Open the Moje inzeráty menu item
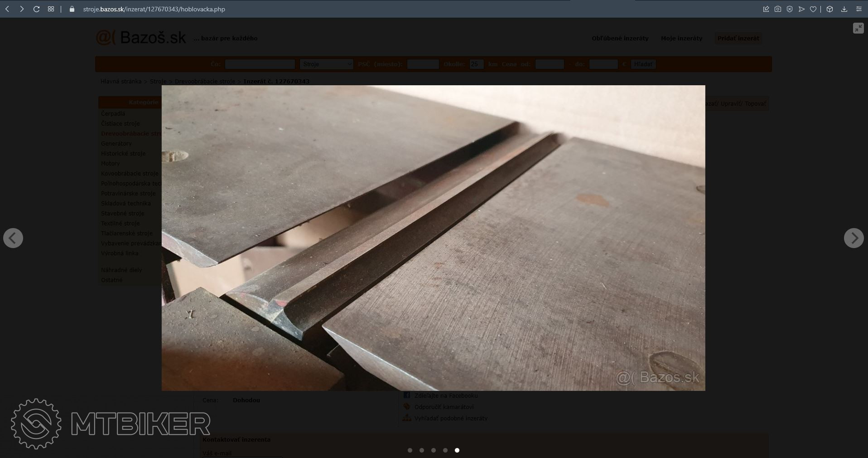868x458 pixels. click(681, 39)
